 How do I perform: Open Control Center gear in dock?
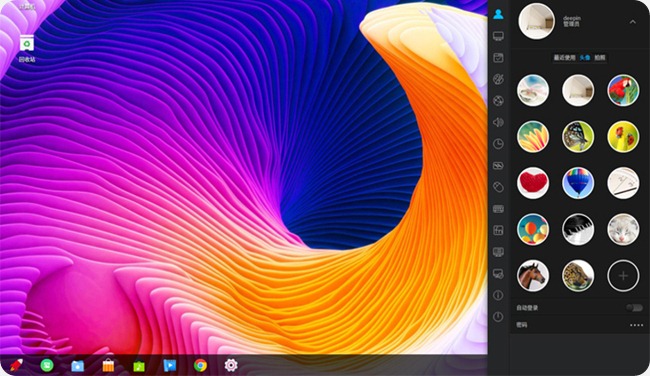[x=231, y=365]
